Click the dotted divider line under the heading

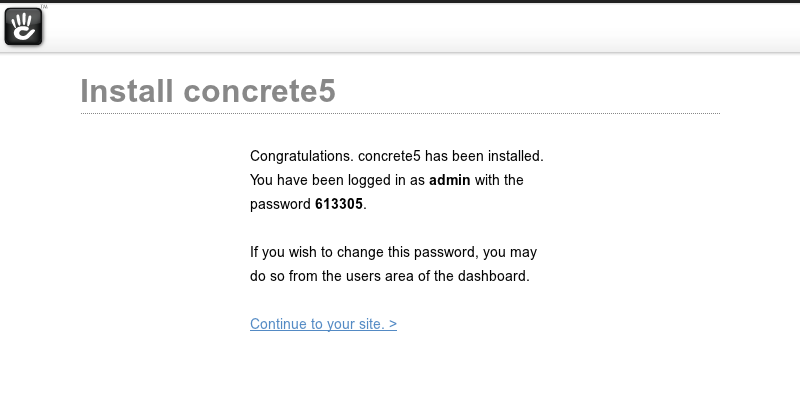400,113
